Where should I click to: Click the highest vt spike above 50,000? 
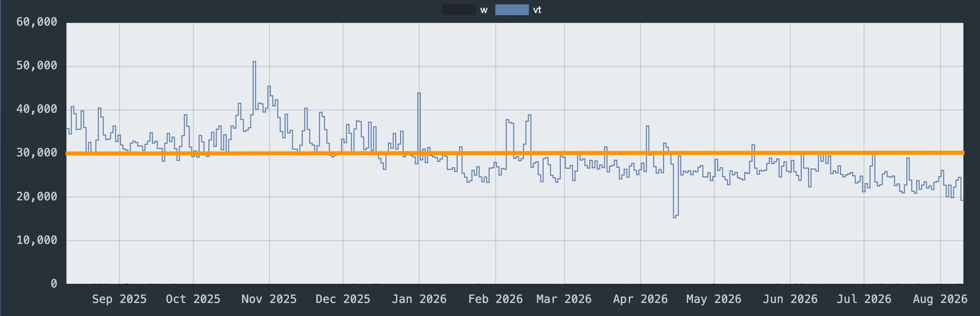(x=254, y=62)
